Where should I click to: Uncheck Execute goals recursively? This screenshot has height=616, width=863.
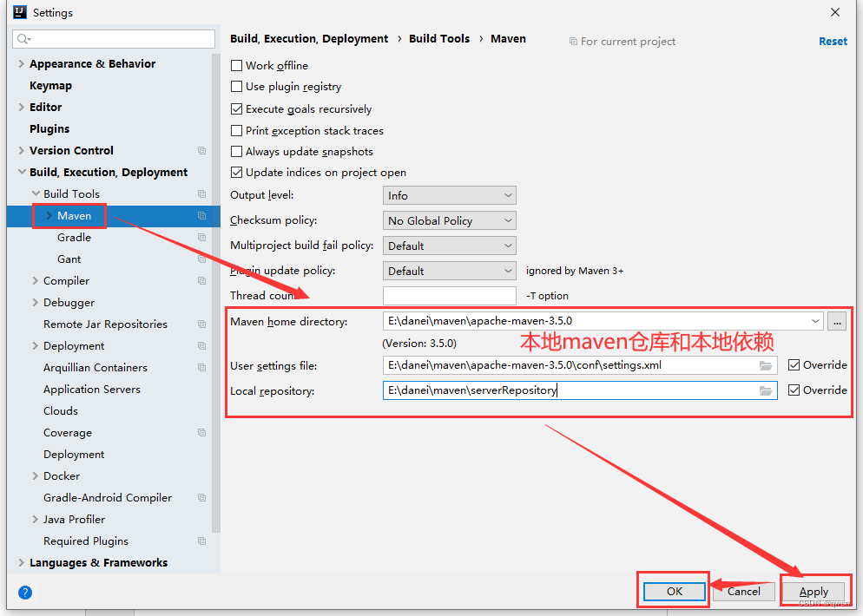(237, 109)
